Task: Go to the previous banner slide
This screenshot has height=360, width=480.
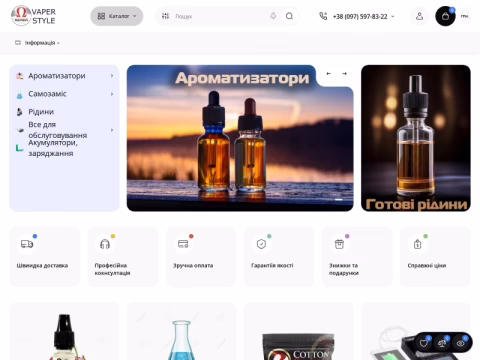Action: point(329,73)
